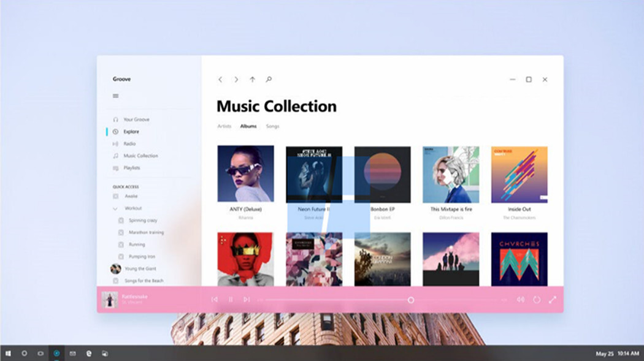Open the Awake playlist
This screenshot has width=644, height=361.
click(x=132, y=196)
